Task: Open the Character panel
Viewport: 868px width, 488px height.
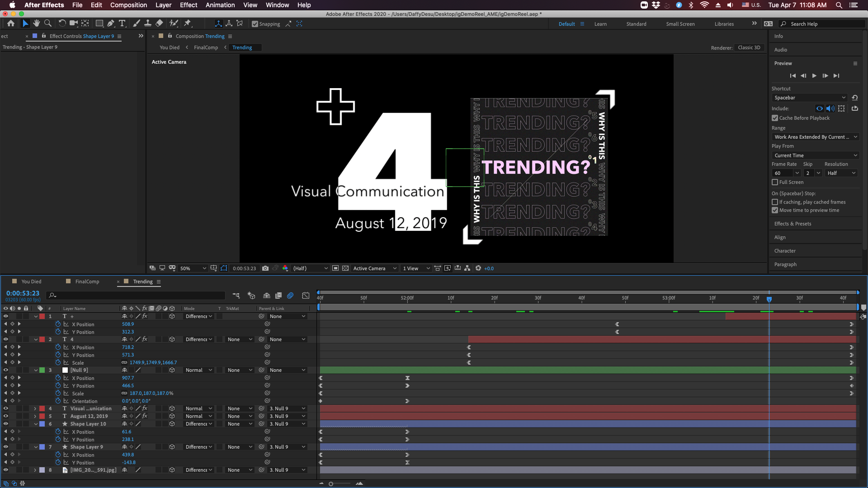Action: pos(785,251)
